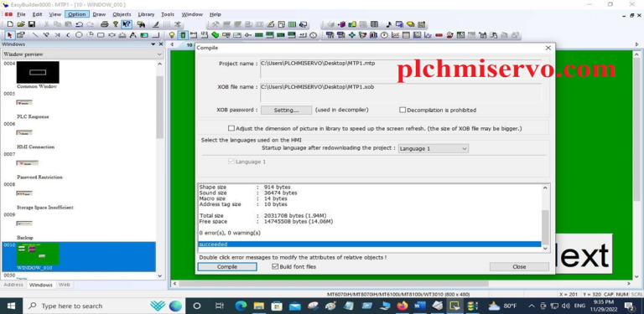
Task: Click the Save floppy disk icon
Action: click(x=32, y=24)
